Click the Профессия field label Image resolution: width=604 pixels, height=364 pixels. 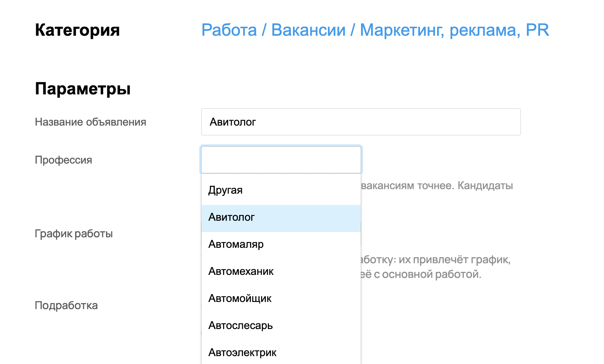(63, 160)
